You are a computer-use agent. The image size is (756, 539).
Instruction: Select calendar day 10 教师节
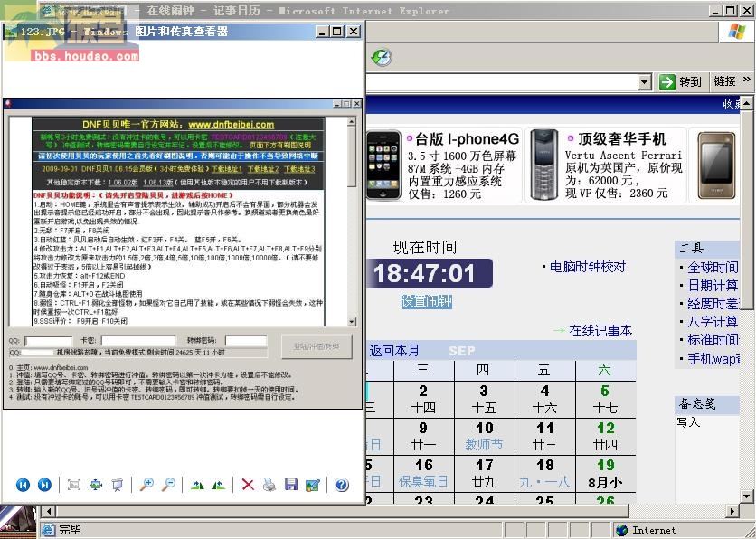[484, 436]
